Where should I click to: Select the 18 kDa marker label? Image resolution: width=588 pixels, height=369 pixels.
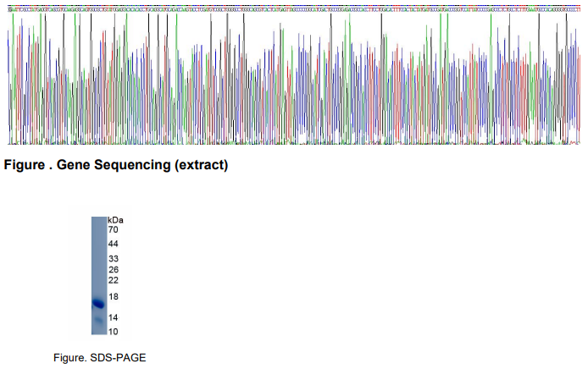(113, 297)
